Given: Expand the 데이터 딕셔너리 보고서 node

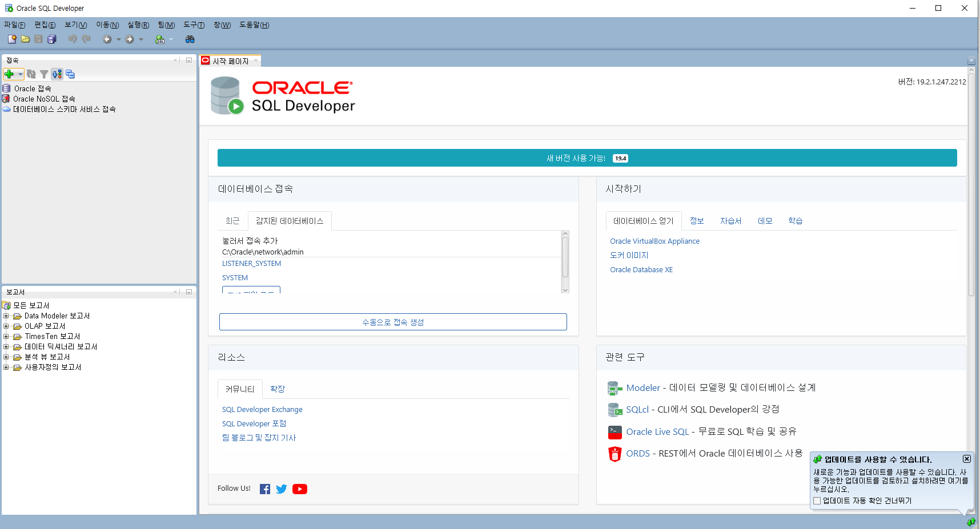Looking at the screenshot, I should click(6, 346).
